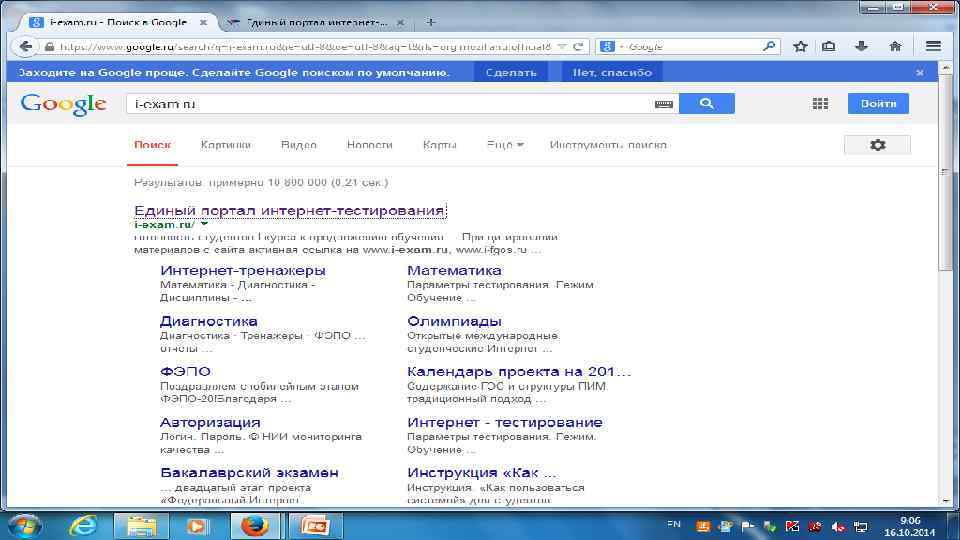Open Windows Explorer folder in taskbar
Viewport: 960px width, 540px height.
pyautogui.click(x=141, y=526)
